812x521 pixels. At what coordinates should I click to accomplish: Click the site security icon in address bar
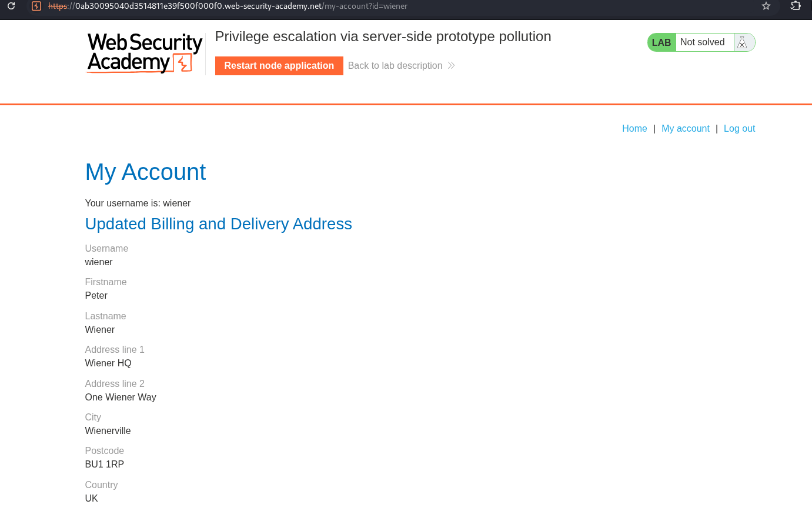click(36, 6)
